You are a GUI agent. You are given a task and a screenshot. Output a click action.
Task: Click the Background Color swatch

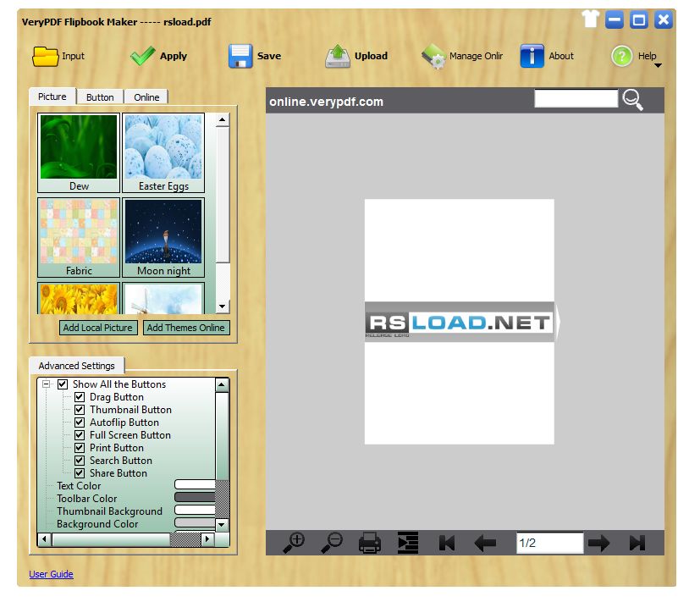[x=195, y=523]
